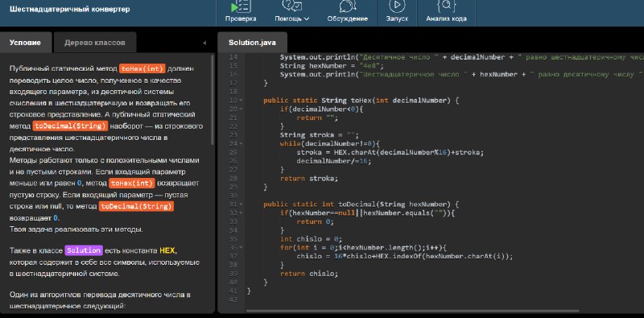Click the Обсуждение chat bubble icon
This screenshot has width=644, height=318.
(x=348, y=6)
